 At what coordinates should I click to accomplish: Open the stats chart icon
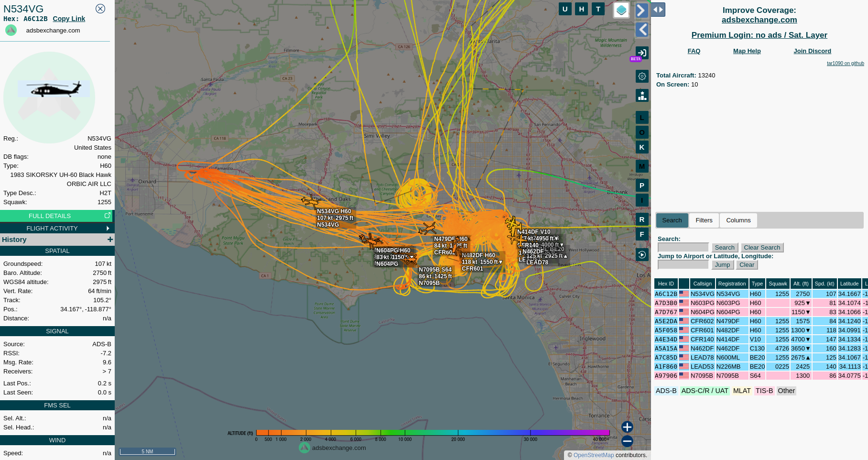(x=642, y=95)
